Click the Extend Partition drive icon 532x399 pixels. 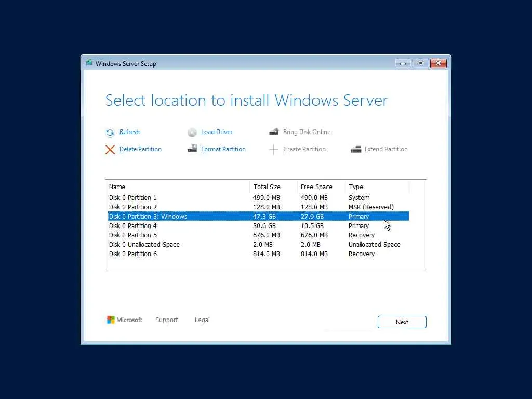tap(355, 149)
